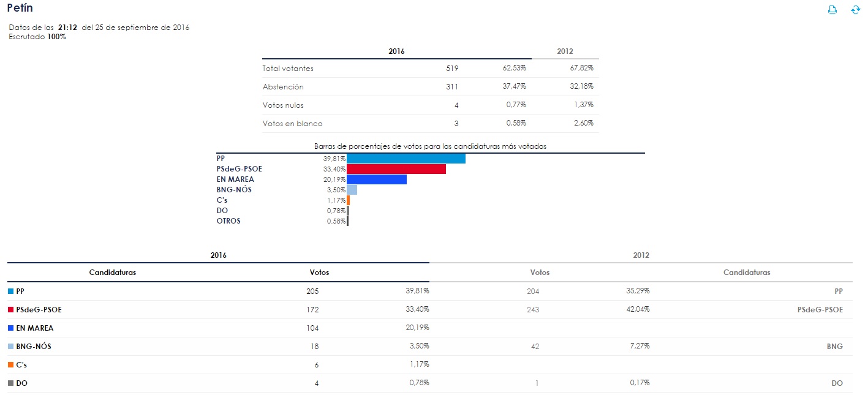Screen dimensions: 868x395
Task: Click the Petín municipality title
Action: (x=20, y=9)
